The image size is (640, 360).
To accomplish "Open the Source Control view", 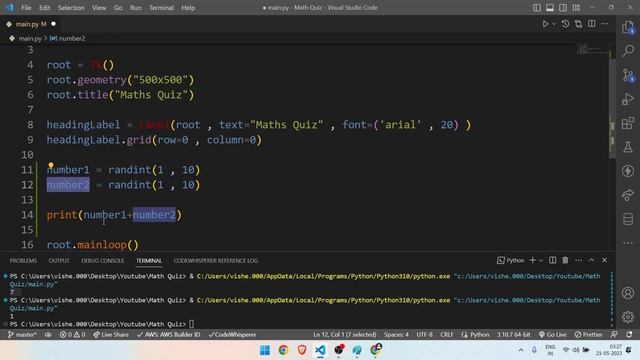I will tap(628, 75).
